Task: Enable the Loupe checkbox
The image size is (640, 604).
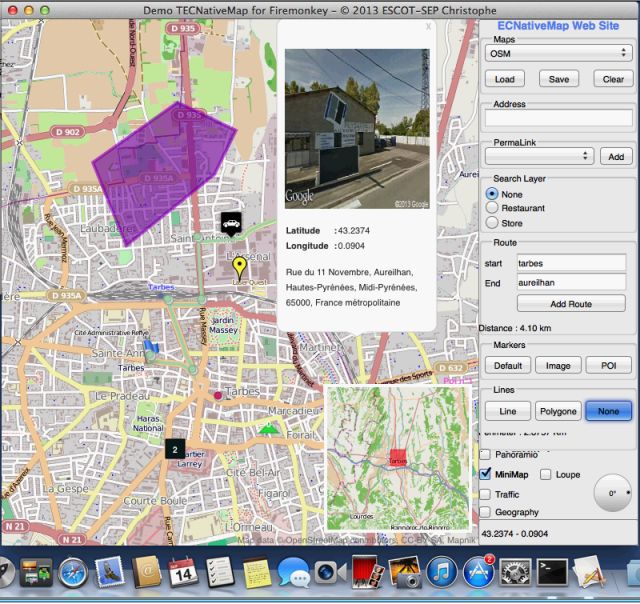Action: (x=545, y=474)
